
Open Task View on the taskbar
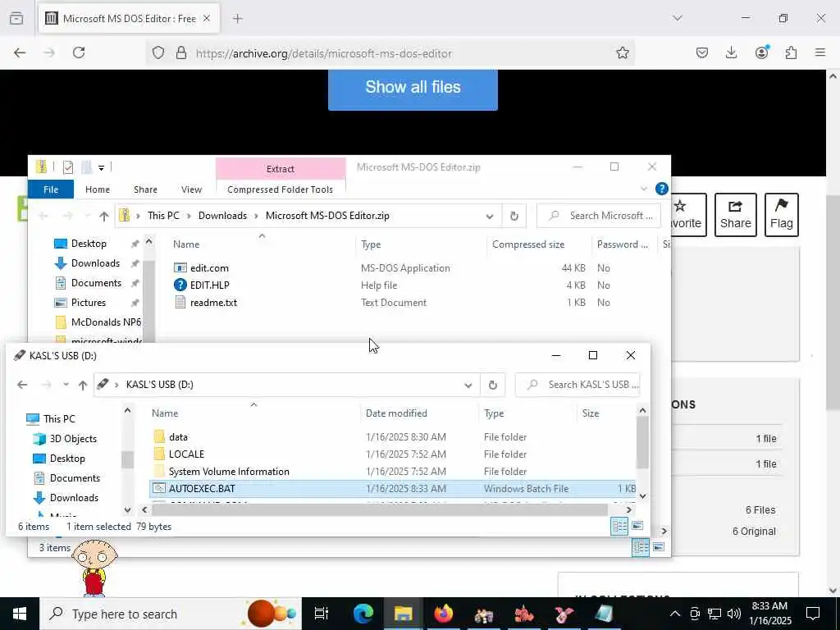point(321,614)
